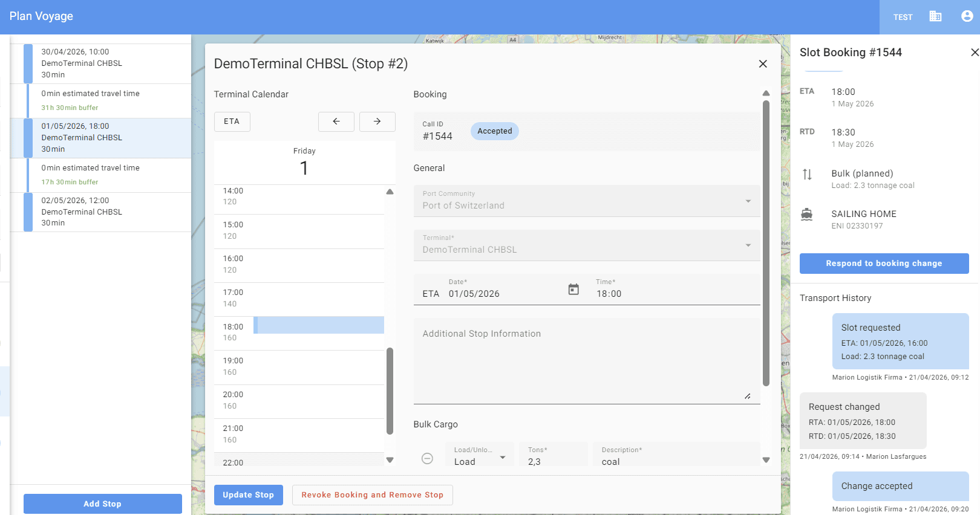Close the DemoTerminal CHBSL stop dialog
980x515 pixels.
763,63
